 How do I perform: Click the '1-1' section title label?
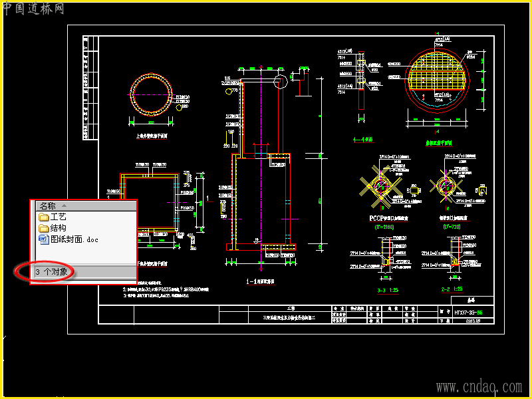[x=260, y=281]
